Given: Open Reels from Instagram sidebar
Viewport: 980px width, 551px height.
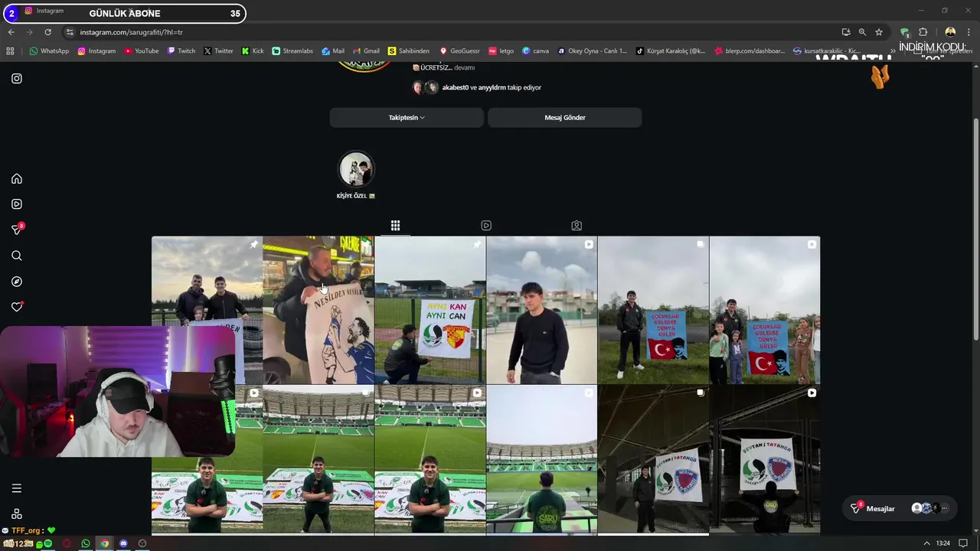Looking at the screenshot, I should pos(17,204).
